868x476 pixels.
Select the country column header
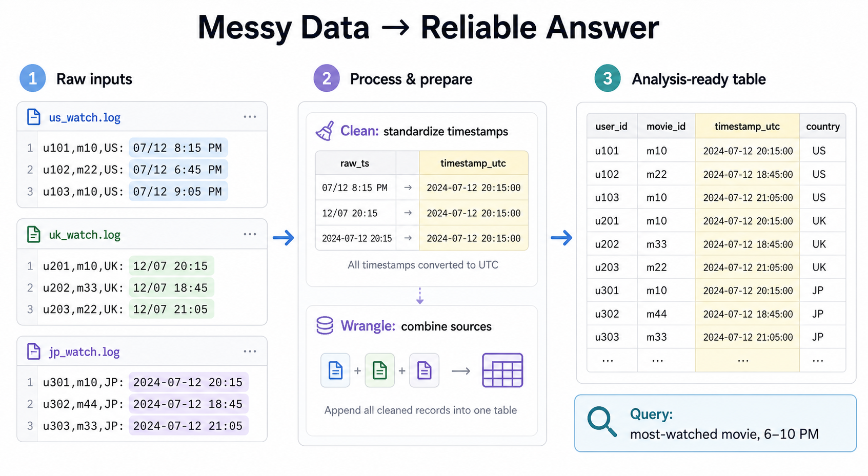823,126
